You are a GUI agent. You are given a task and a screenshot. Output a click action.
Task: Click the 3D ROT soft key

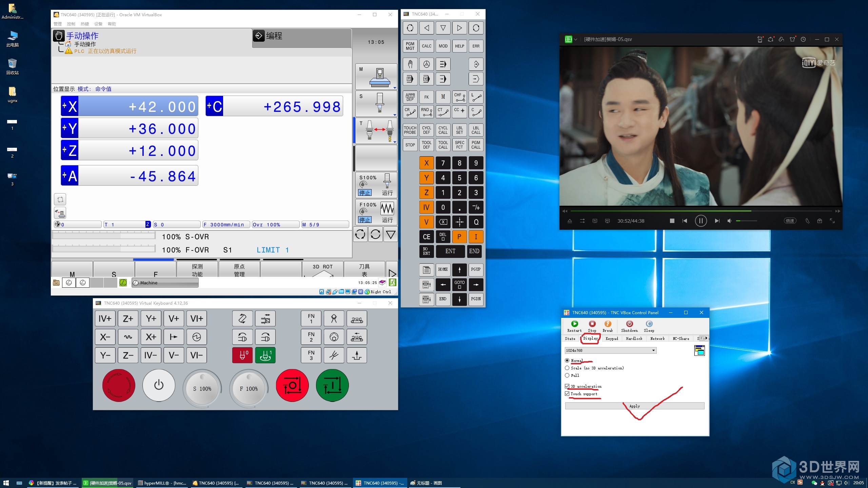(322, 270)
